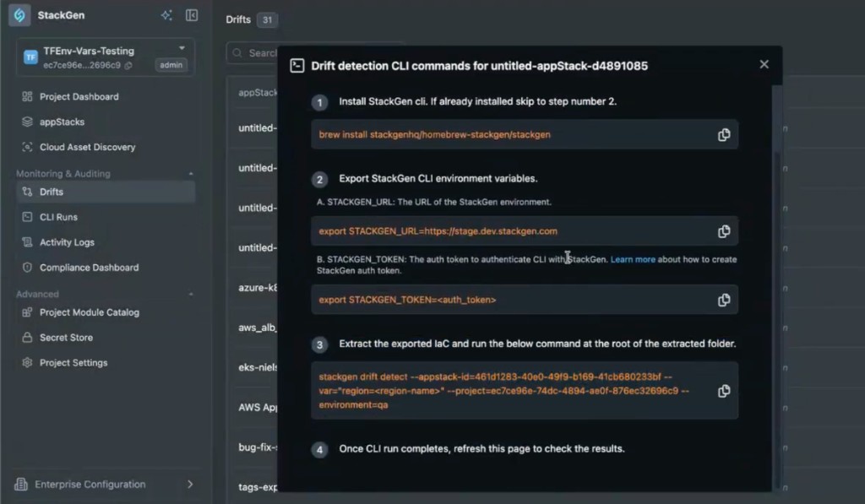865x504 pixels.
Task: Collapse the Monitoring & Auditing section
Action: (191, 174)
